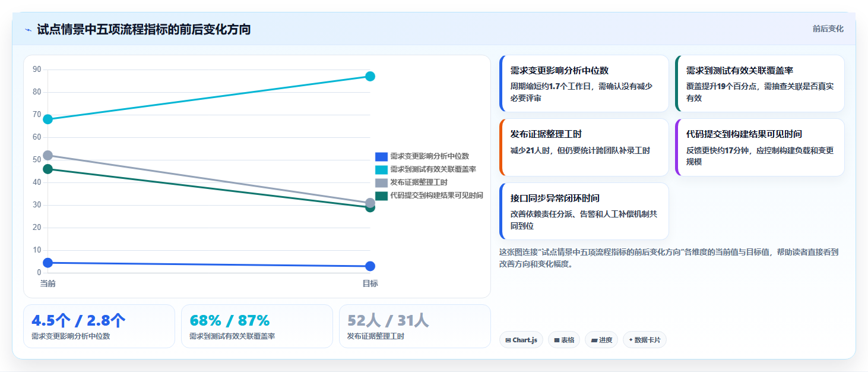Click the cyan data point at 目标

click(x=370, y=76)
